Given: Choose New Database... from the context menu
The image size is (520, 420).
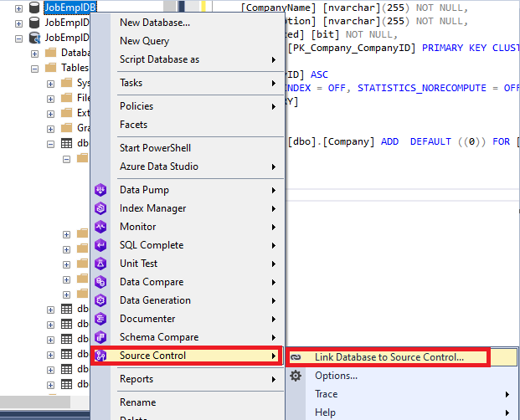Looking at the screenshot, I should click(x=188, y=23).
